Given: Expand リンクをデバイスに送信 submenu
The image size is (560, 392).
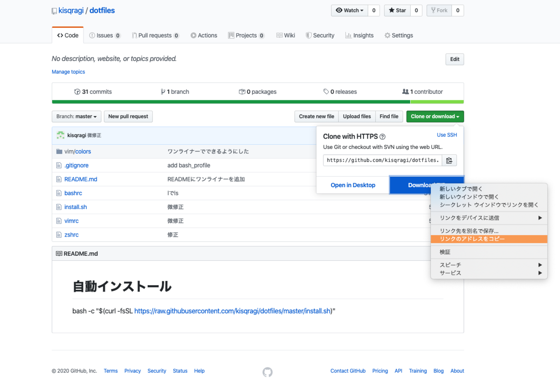Looking at the screenshot, I should (489, 218).
